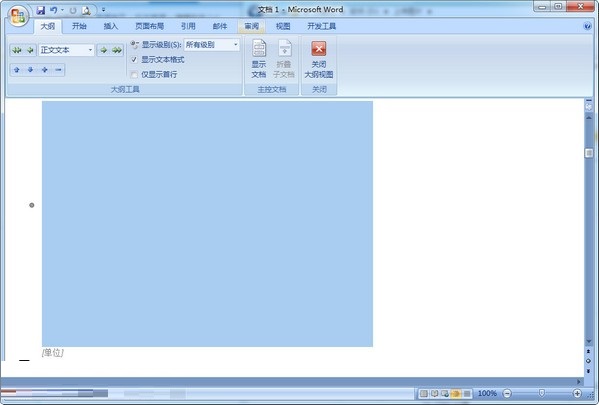Switch to Draft view in the status bar
The width and height of the screenshot is (599, 405).
pos(467,393)
